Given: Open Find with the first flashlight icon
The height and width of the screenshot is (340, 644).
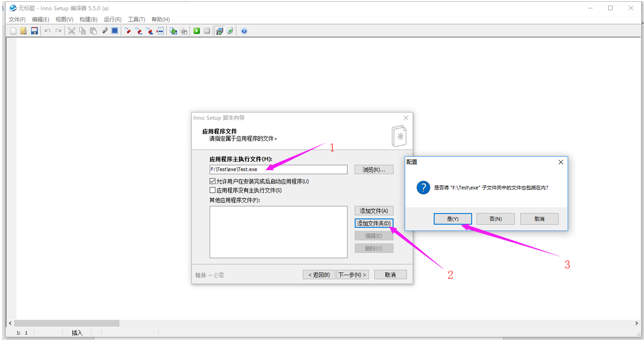Looking at the screenshot, I should (128, 31).
